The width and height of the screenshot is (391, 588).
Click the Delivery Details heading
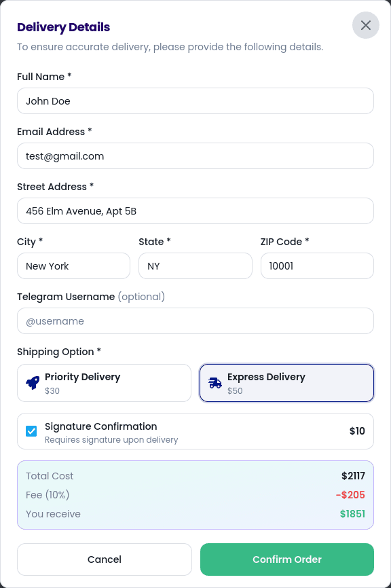(63, 27)
